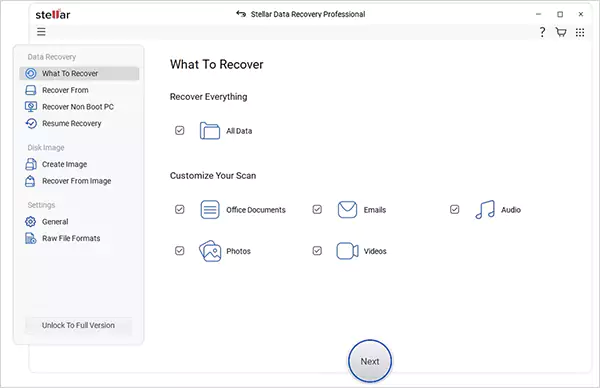This screenshot has height=388, width=600.
Task: Select Resume Recovery in sidebar
Action: tap(72, 124)
